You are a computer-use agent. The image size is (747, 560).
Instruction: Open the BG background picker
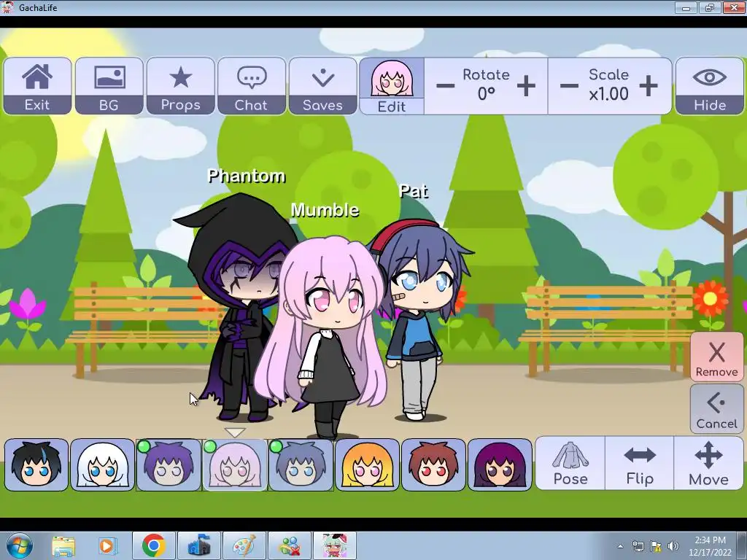pos(109,86)
